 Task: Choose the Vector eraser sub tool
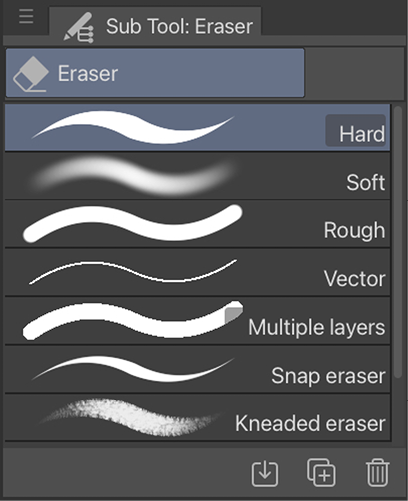point(197,272)
